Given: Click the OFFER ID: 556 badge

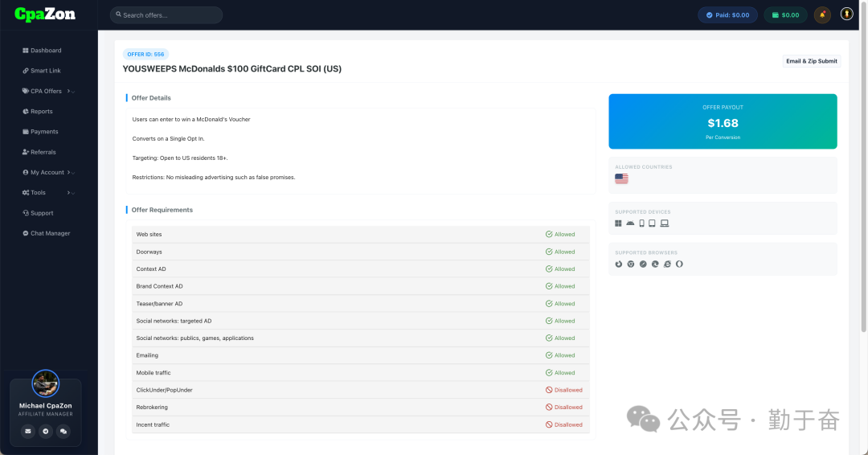Looking at the screenshot, I should pos(145,54).
